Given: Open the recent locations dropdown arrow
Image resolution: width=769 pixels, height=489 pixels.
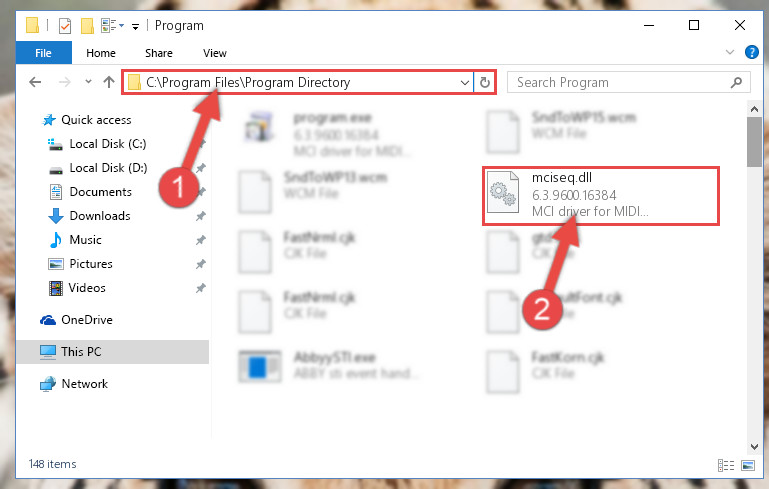Looking at the screenshot, I should [x=88, y=81].
